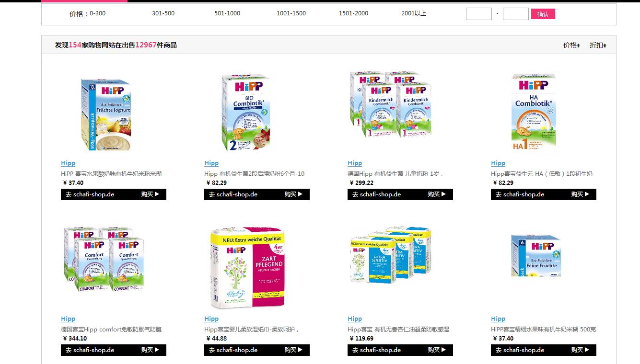Sort products by 折扣 arrow
Screen dimensions: 640x364
point(598,45)
